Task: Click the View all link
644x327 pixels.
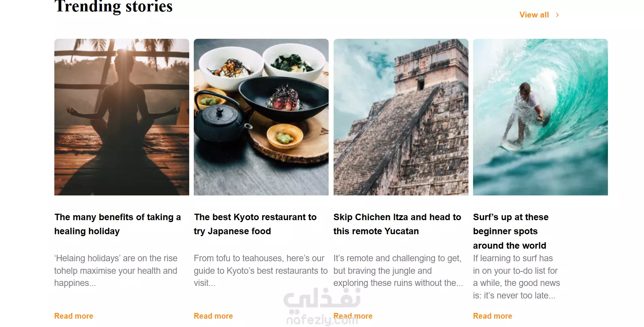Action: [x=534, y=15]
